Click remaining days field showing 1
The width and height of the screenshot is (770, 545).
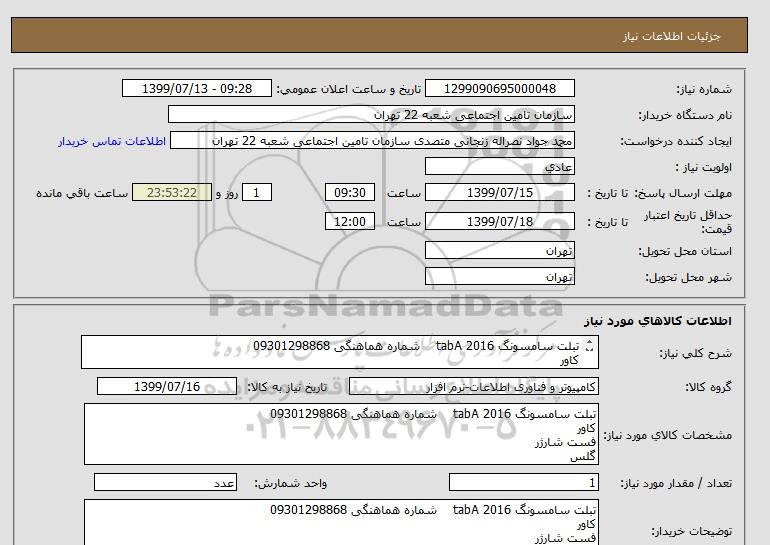257,192
